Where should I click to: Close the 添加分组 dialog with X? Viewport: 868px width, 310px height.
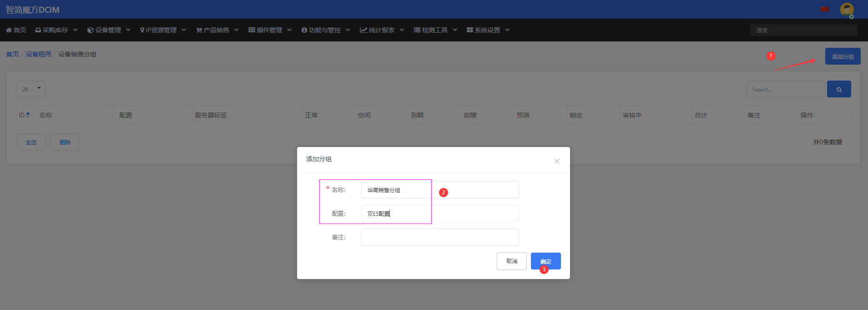pos(557,161)
